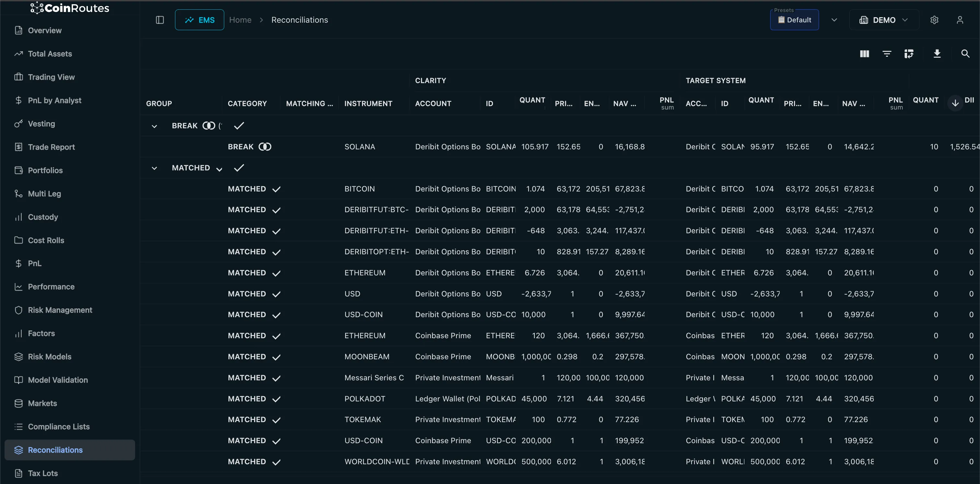
Task: Click the Messari Series C cell
Action: click(374, 377)
